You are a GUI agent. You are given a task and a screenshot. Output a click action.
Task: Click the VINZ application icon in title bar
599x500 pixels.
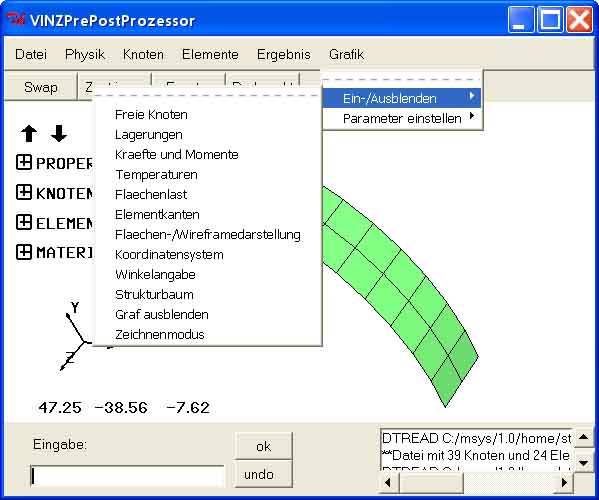[x=16, y=19]
